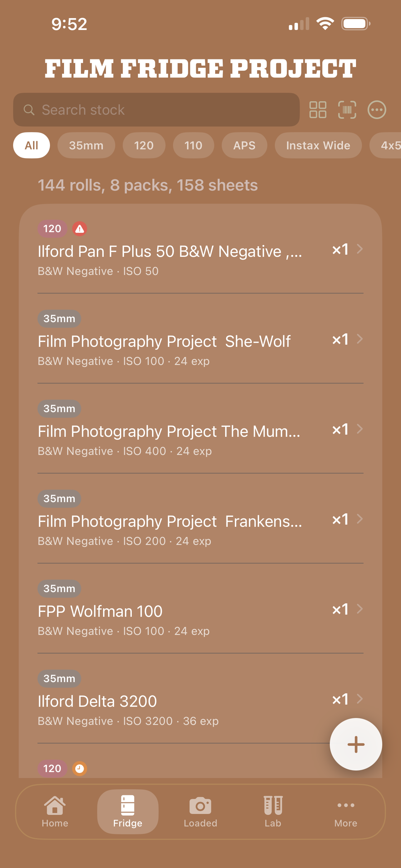Tap the orange clock badge icon
The width and height of the screenshot is (401, 868).
pos(80,769)
